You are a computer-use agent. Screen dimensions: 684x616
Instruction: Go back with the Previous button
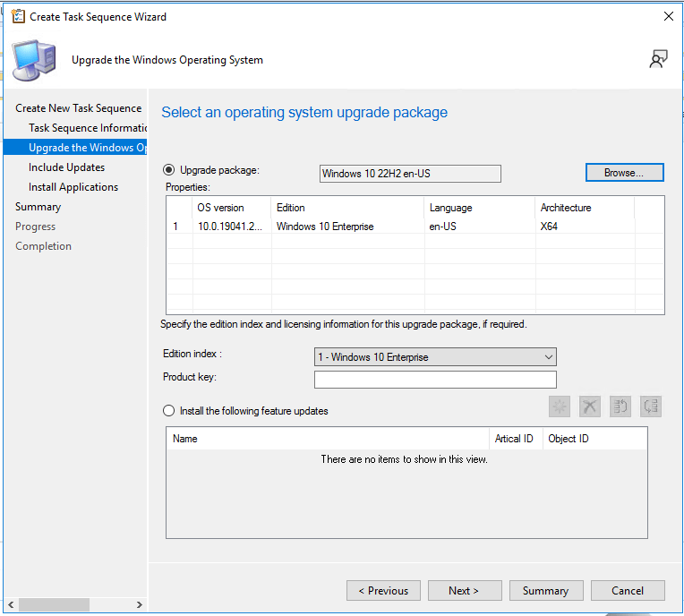click(x=383, y=591)
